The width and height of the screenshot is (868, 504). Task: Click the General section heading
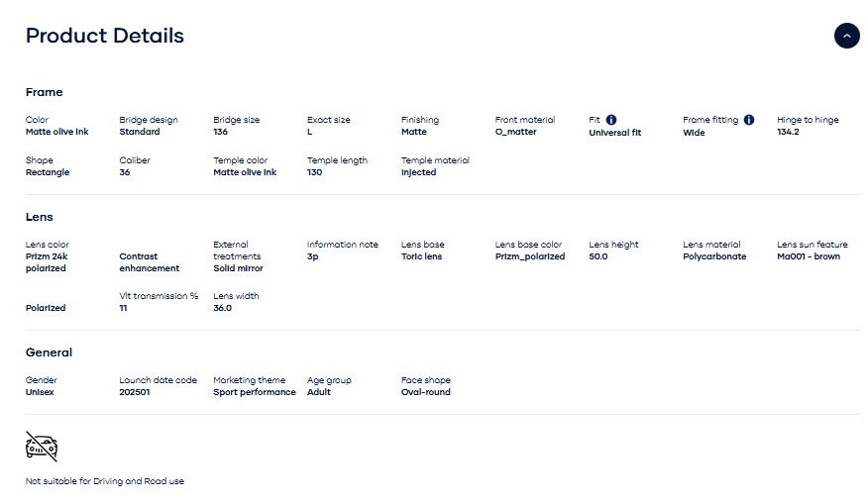pos(49,353)
